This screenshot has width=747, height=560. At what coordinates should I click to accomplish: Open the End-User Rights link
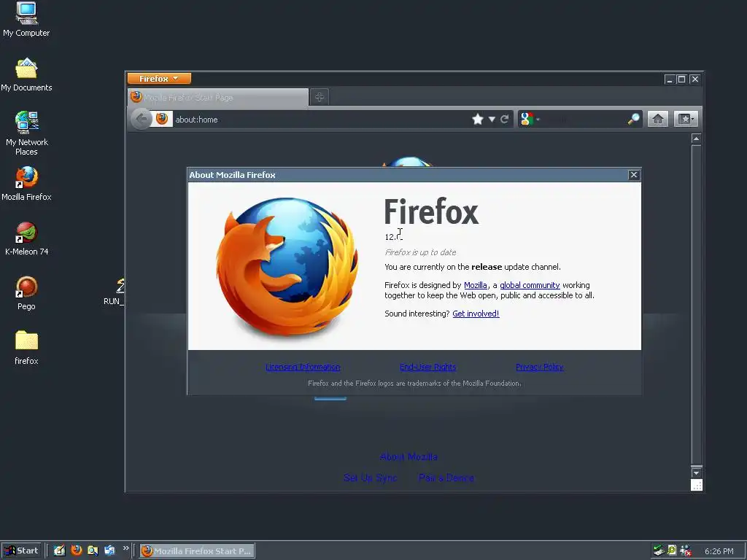pos(427,367)
